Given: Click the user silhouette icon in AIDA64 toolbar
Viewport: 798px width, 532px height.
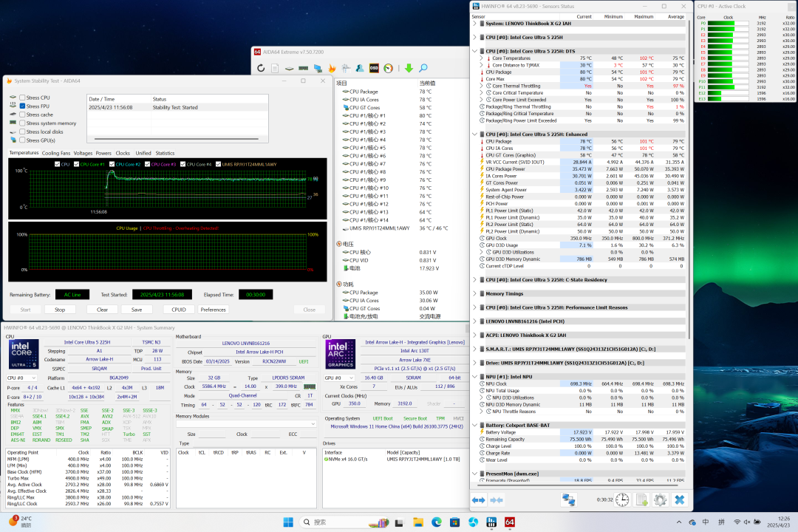Looking at the screenshot, I should [x=360, y=68].
